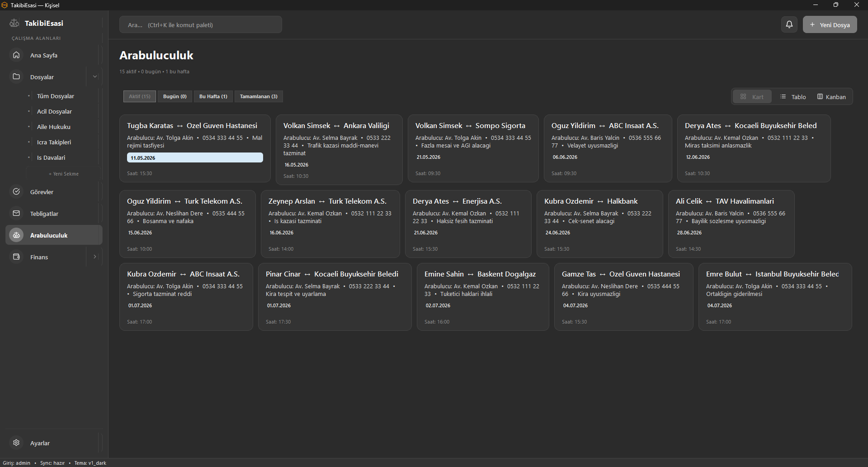Focus the Ara search field
The height and width of the screenshot is (467, 868).
[x=201, y=24]
